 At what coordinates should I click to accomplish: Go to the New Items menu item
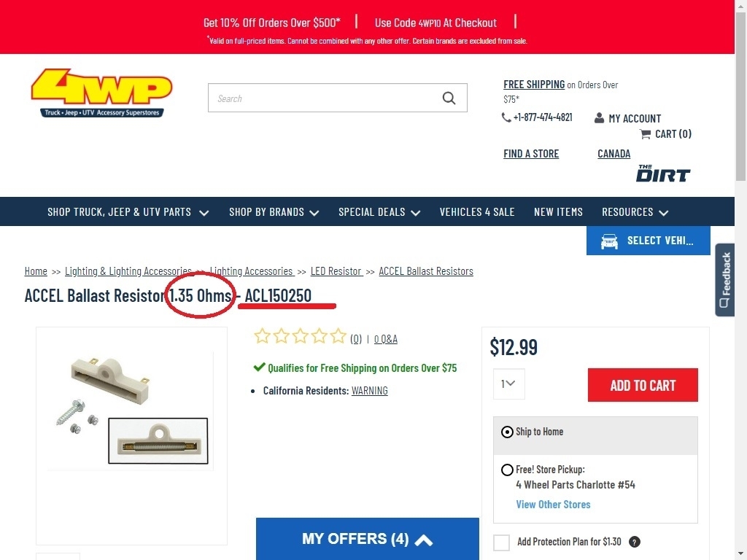558,212
